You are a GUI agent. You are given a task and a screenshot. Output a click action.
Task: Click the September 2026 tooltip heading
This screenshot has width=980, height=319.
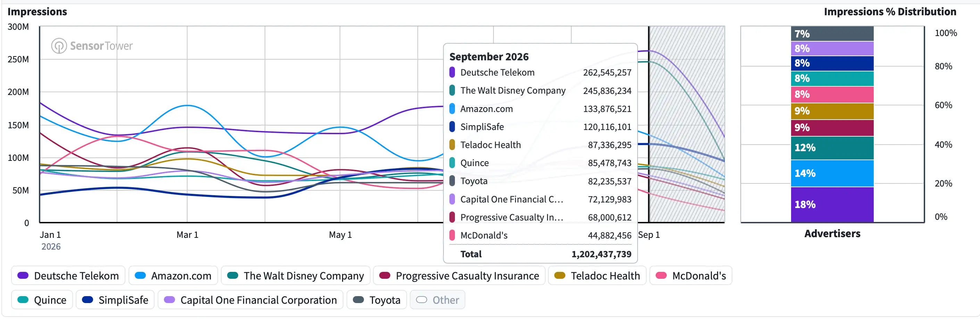pos(489,57)
